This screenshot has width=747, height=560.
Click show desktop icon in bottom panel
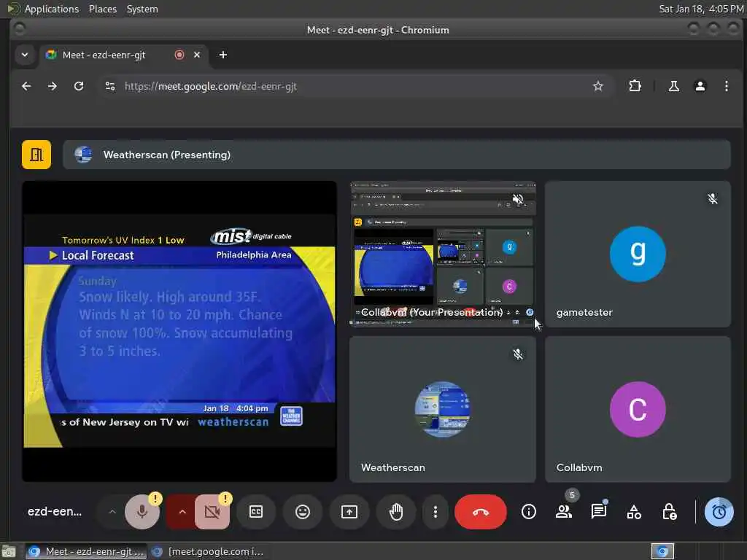[x=9, y=551]
